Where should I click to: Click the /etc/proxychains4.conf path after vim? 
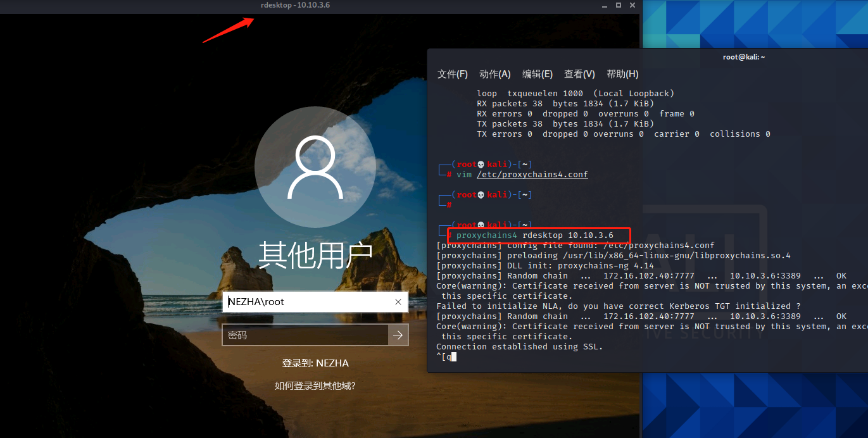pyautogui.click(x=532, y=174)
